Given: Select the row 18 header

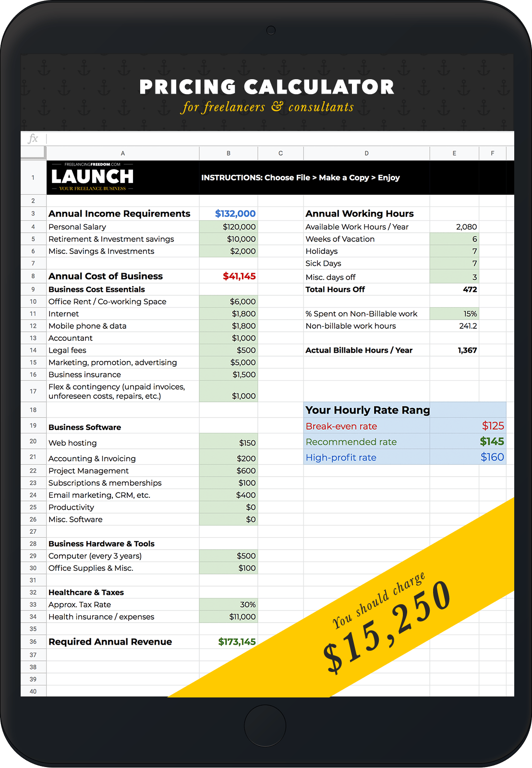Looking at the screenshot, I should (33, 410).
